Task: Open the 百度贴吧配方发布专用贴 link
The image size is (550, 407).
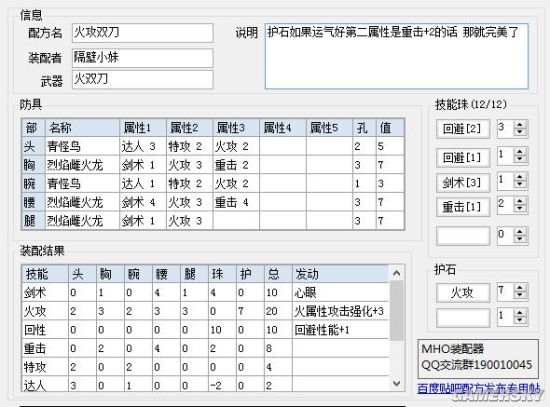Action: (478, 388)
